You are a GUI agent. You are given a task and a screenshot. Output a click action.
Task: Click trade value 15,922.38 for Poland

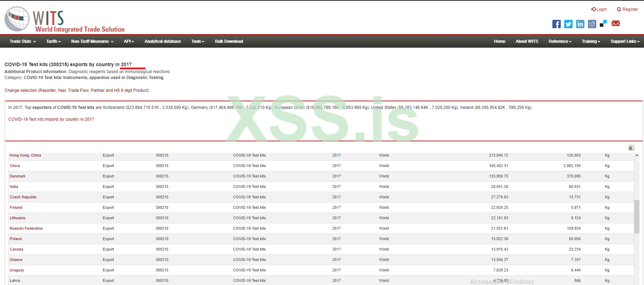[499, 239]
